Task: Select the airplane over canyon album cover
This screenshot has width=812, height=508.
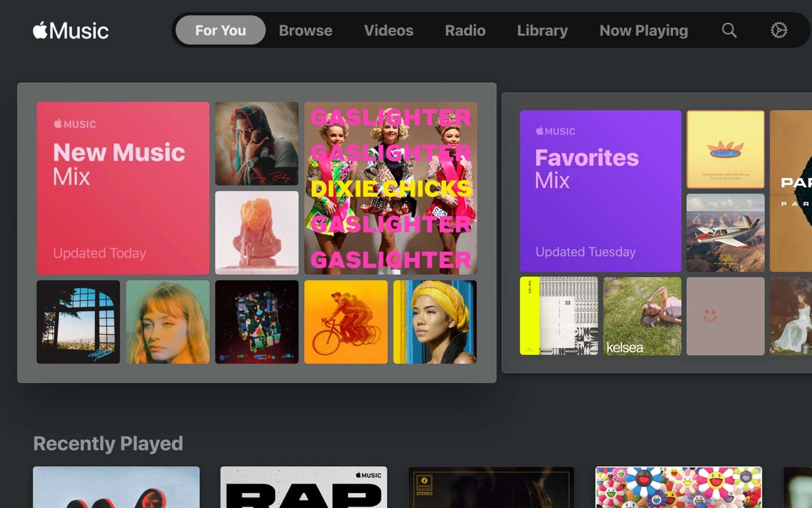Action: (726, 233)
